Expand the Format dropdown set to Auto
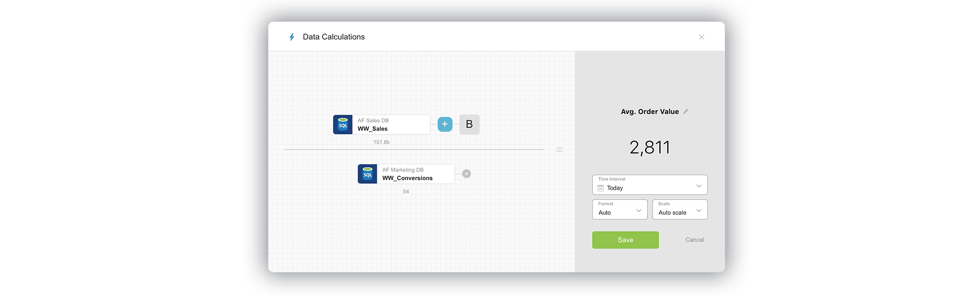This screenshot has height=296, width=980. (x=619, y=210)
